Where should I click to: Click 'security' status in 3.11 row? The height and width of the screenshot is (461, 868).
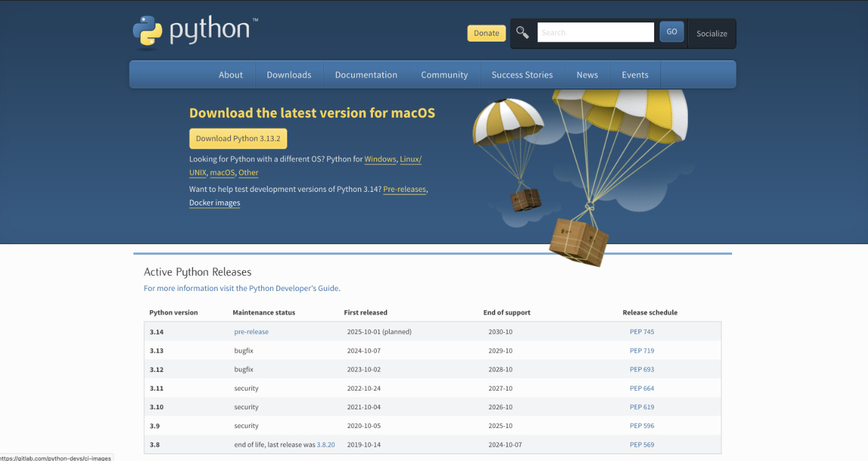[246, 388]
